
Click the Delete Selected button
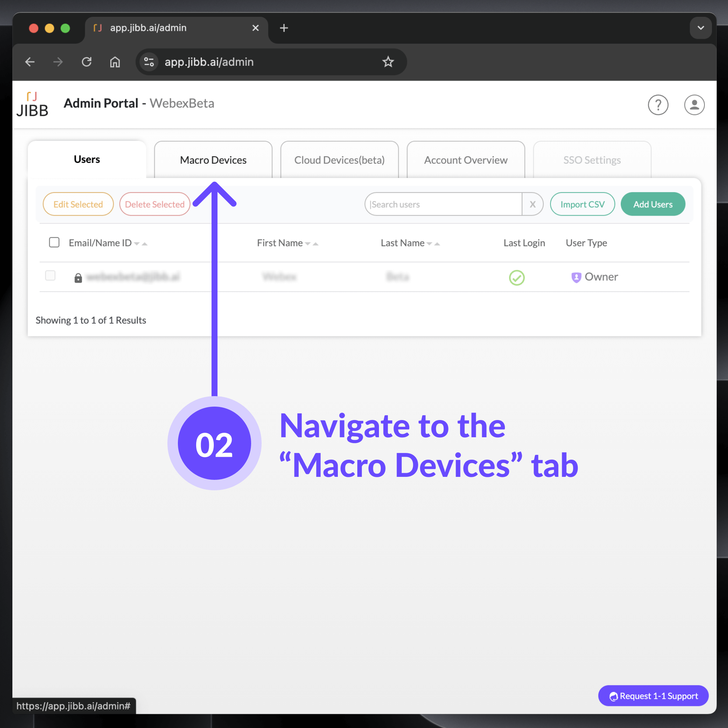155,204
